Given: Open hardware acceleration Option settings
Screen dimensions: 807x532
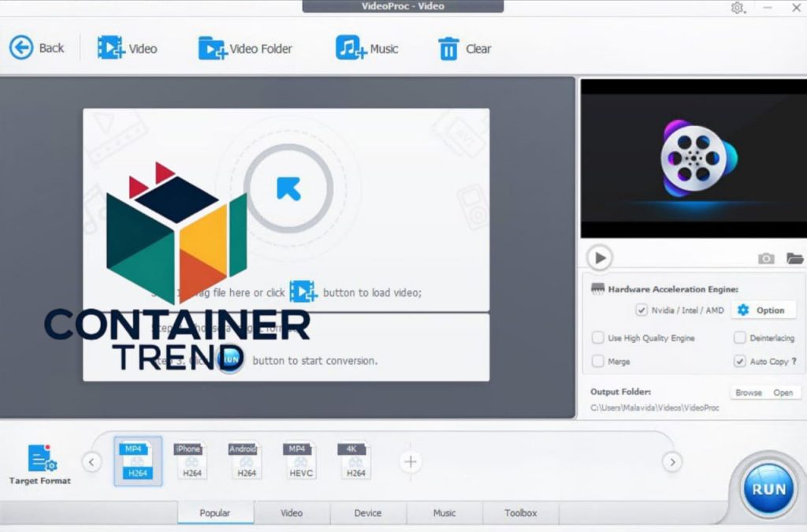Looking at the screenshot, I should (763, 311).
